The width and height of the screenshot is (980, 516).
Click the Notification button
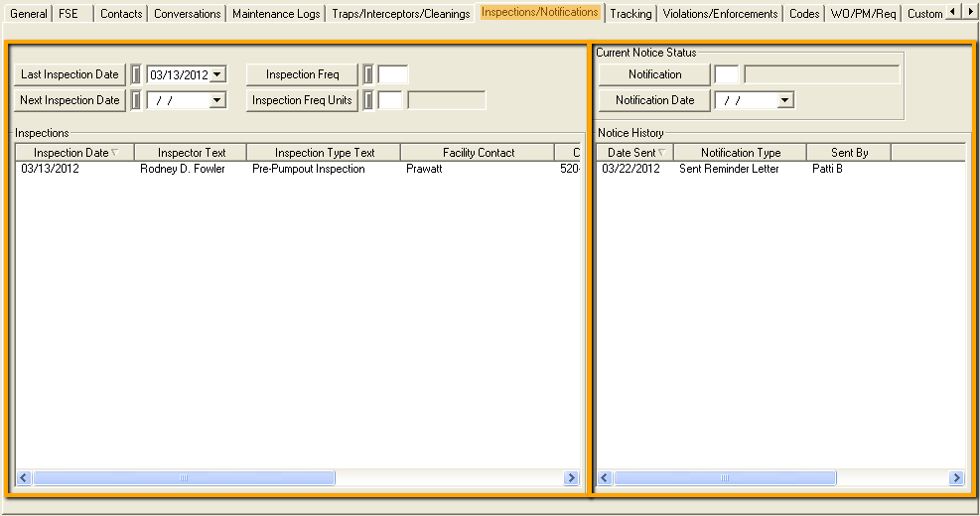[x=655, y=74]
